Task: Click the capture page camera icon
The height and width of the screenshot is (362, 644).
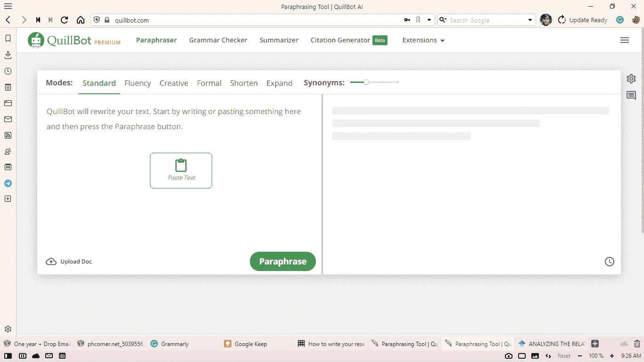Action: (x=509, y=356)
